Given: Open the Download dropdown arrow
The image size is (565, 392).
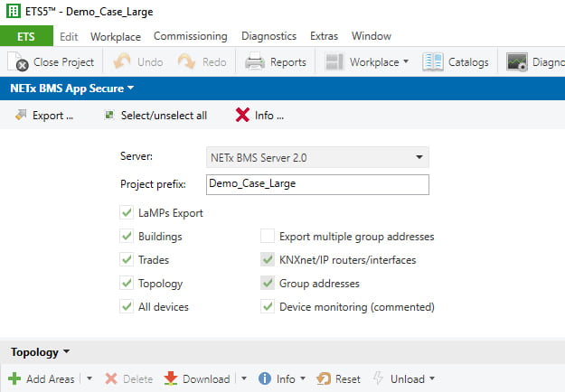Looking at the screenshot, I should (x=244, y=378).
